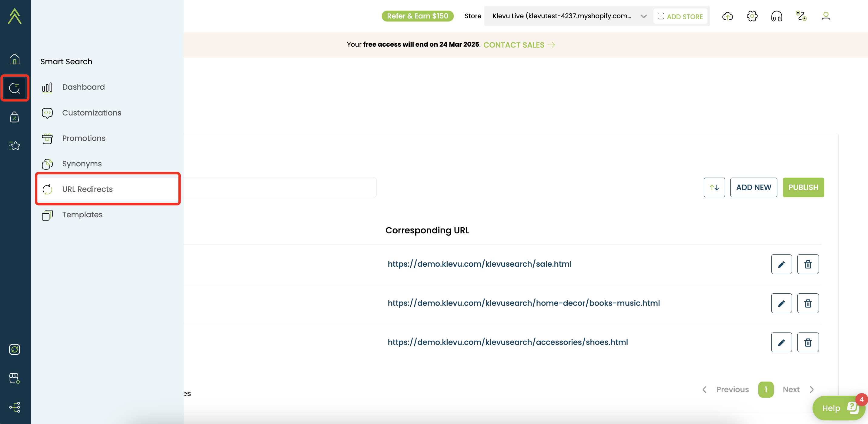This screenshot has width=868, height=424.
Task: Click the cloud upload sync icon
Action: pos(727,16)
